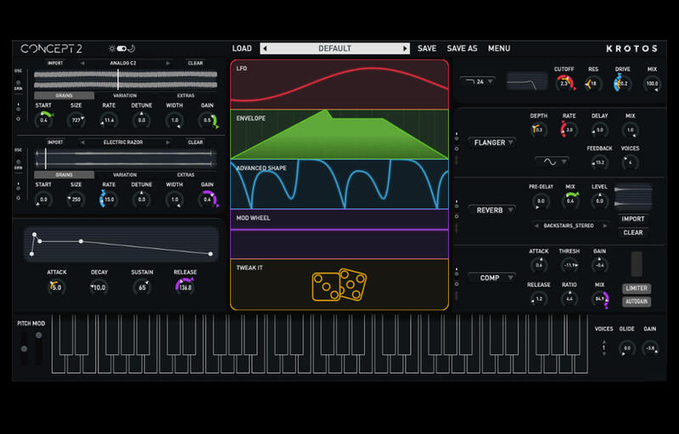Click Clear beside ELECTRIC RAZOR sample
The height and width of the screenshot is (434, 679).
(195, 143)
